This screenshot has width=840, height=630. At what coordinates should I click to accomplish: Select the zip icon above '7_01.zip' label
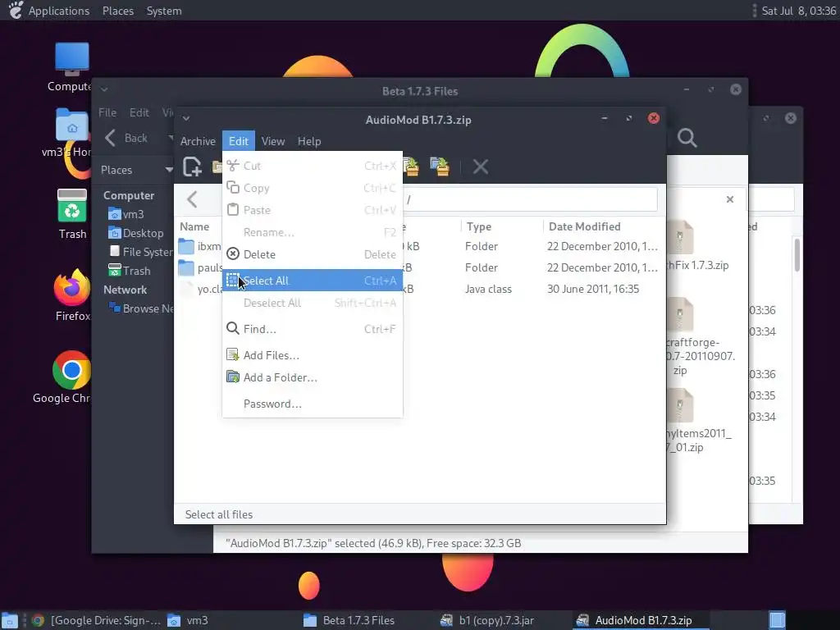click(680, 405)
